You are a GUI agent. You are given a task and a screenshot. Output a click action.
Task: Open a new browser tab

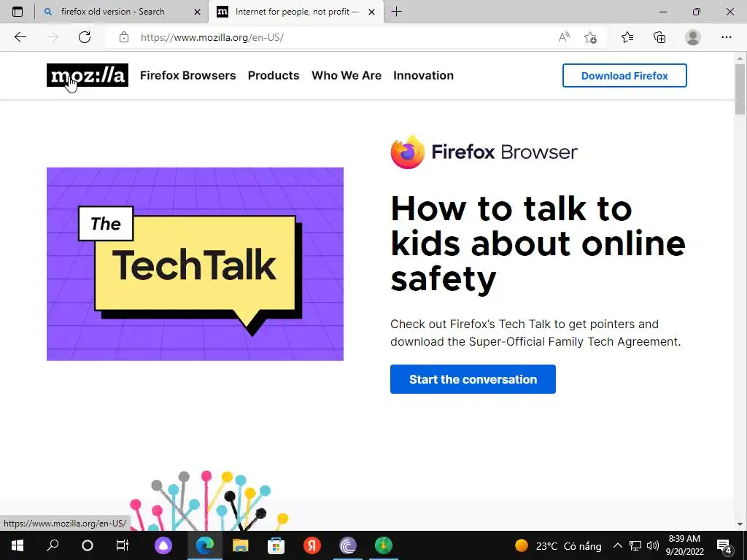pos(396,12)
